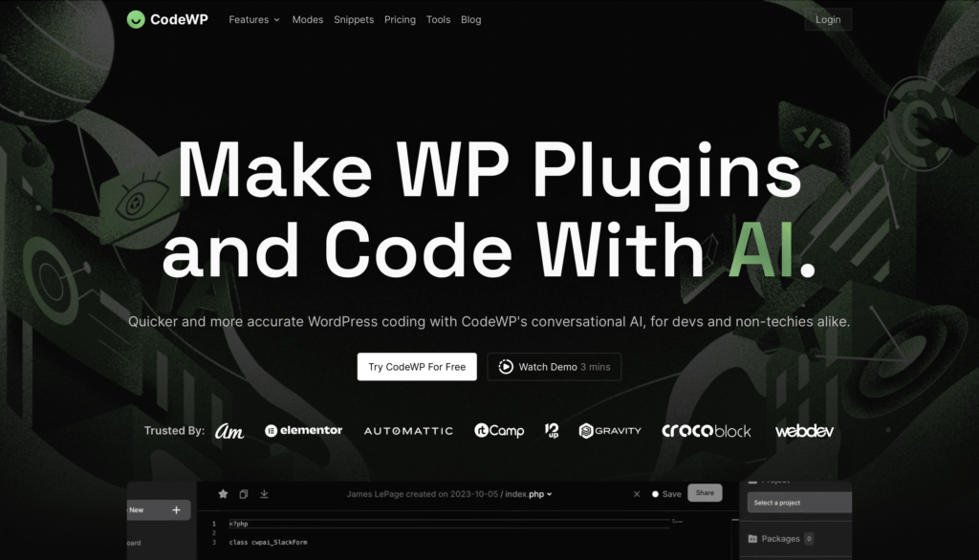The image size is (979, 560).
Task: Toggle the Save radio dot
Action: (656, 494)
